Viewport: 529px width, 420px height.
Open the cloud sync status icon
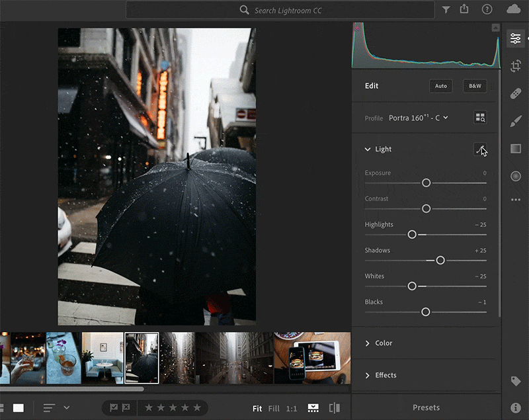click(x=513, y=9)
